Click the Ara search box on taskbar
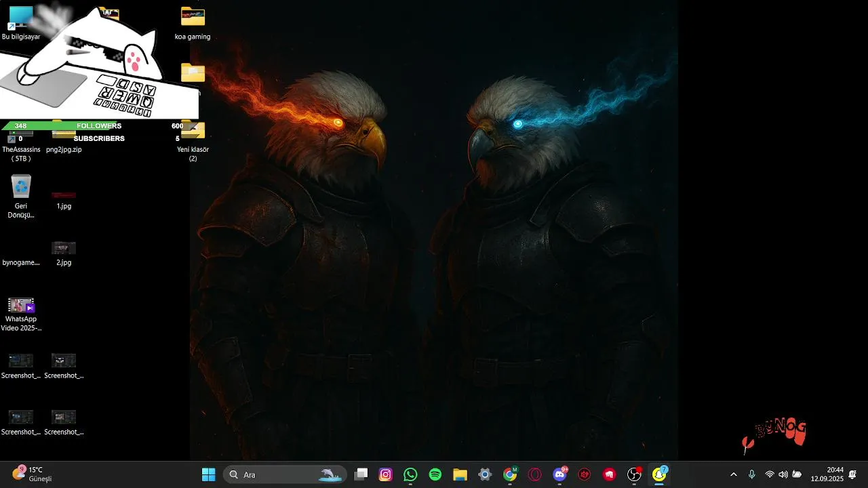This screenshot has width=868, height=488. click(x=285, y=474)
